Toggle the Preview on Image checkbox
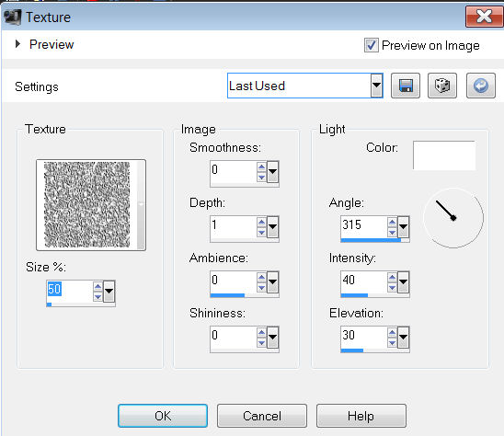 coord(371,45)
